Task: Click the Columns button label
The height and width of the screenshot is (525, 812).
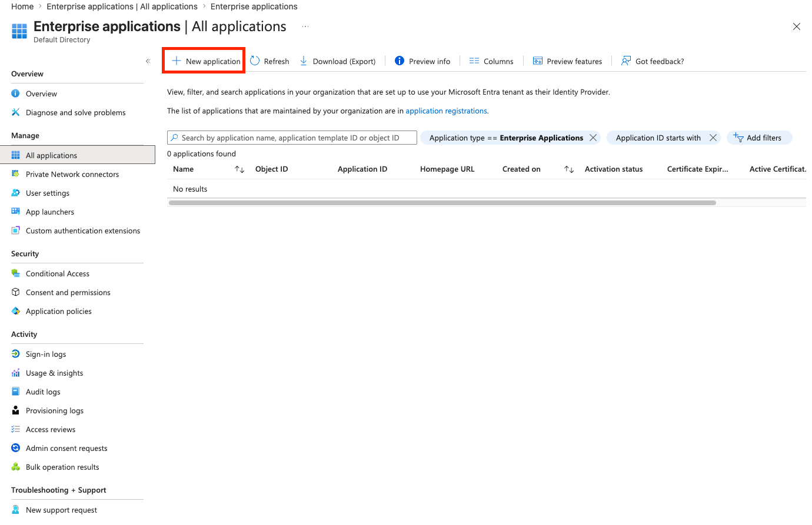Action: coord(498,61)
